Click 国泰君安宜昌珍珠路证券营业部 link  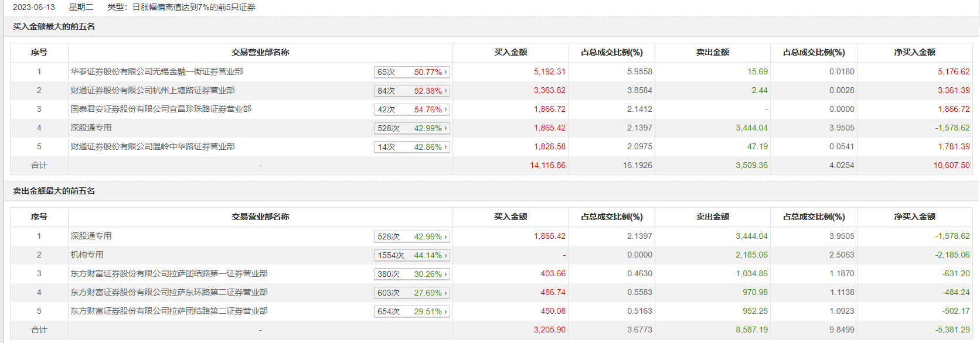pos(161,109)
